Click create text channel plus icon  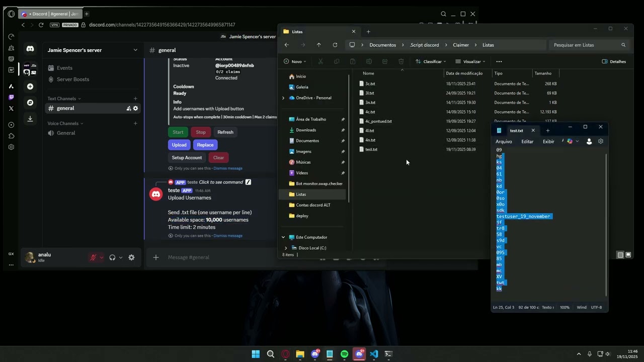[135, 99]
